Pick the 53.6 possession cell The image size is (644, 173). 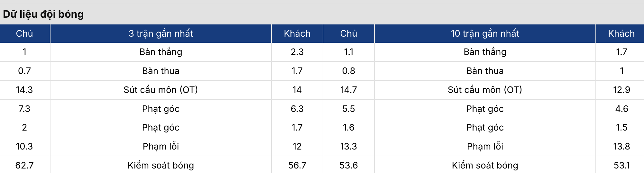pos(348,165)
